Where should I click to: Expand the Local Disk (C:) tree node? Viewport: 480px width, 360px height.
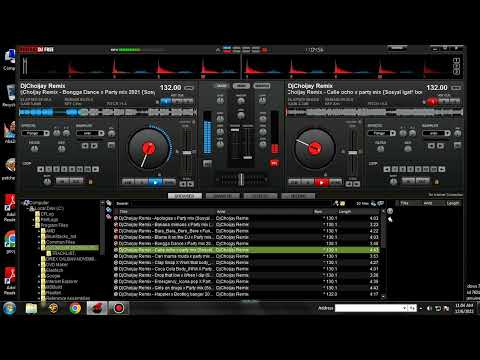click(28, 209)
